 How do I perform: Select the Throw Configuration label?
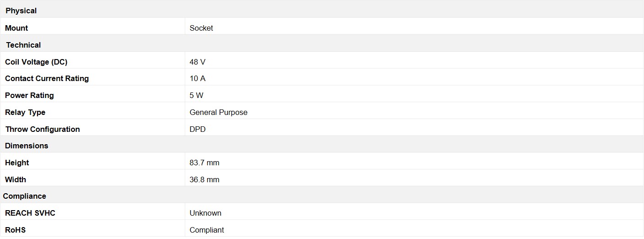coord(43,129)
